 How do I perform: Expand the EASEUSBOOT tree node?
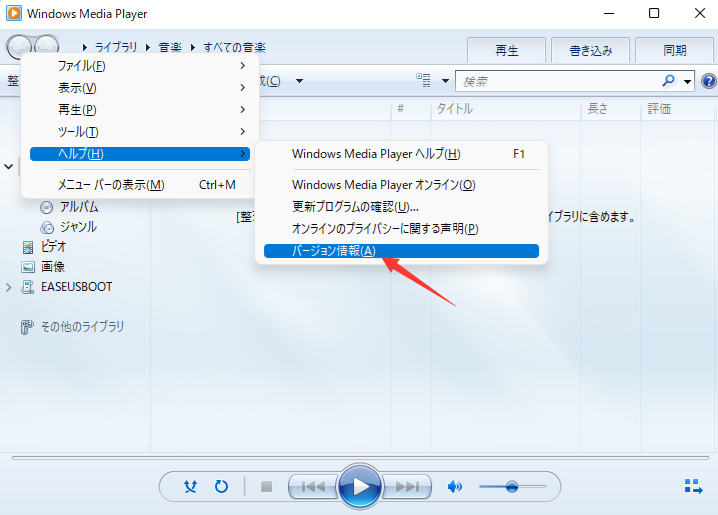pyautogui.click(x=8, y=287)
